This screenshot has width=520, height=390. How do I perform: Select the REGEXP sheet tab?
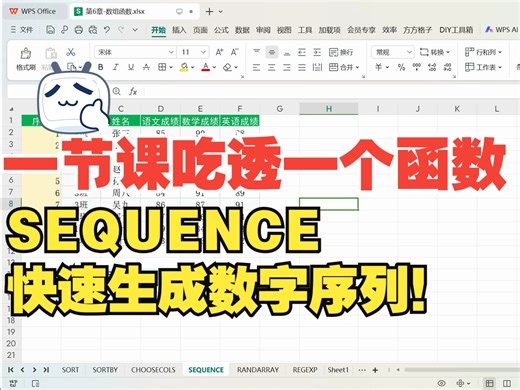(x=305, y=370)
